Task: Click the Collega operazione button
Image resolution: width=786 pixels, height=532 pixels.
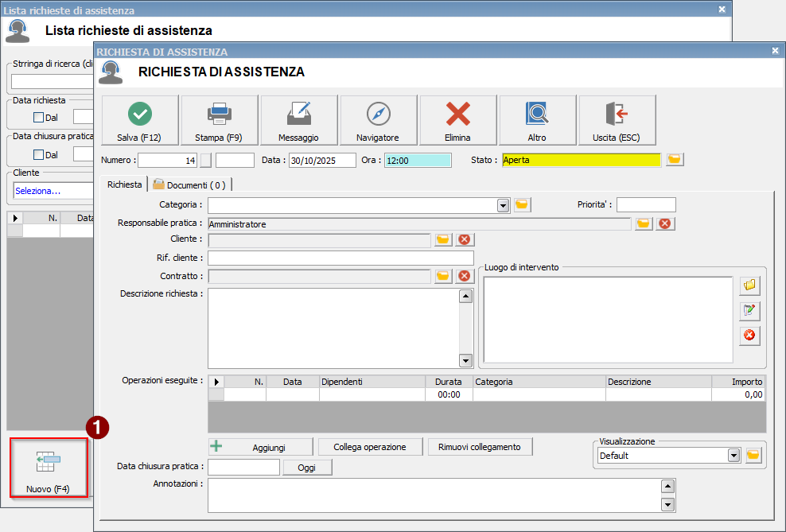Action: click(x=370, y=447)
